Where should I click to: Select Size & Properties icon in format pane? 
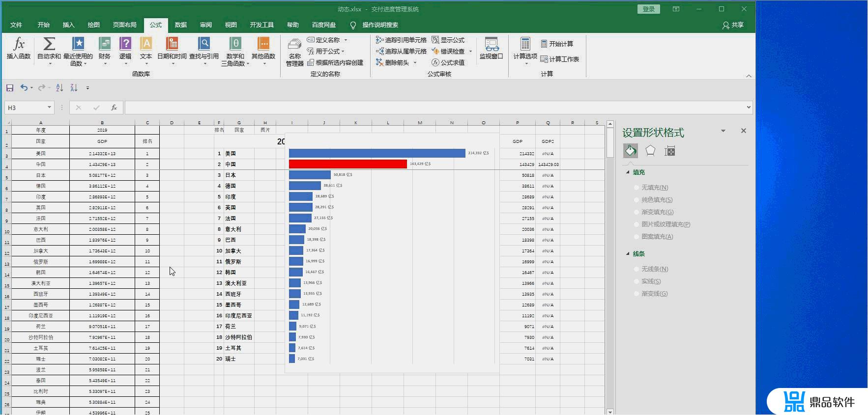coord(670,151)
